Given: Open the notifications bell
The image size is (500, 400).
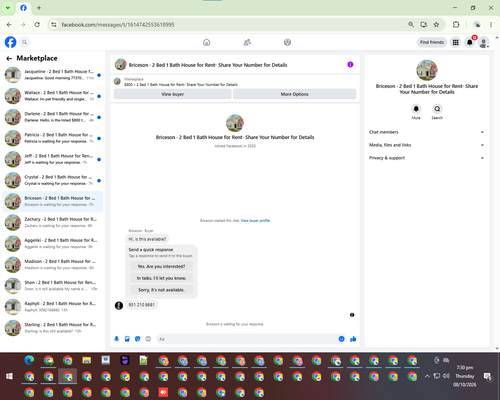Looking at the screenshot, I should (x=470, y=42).
